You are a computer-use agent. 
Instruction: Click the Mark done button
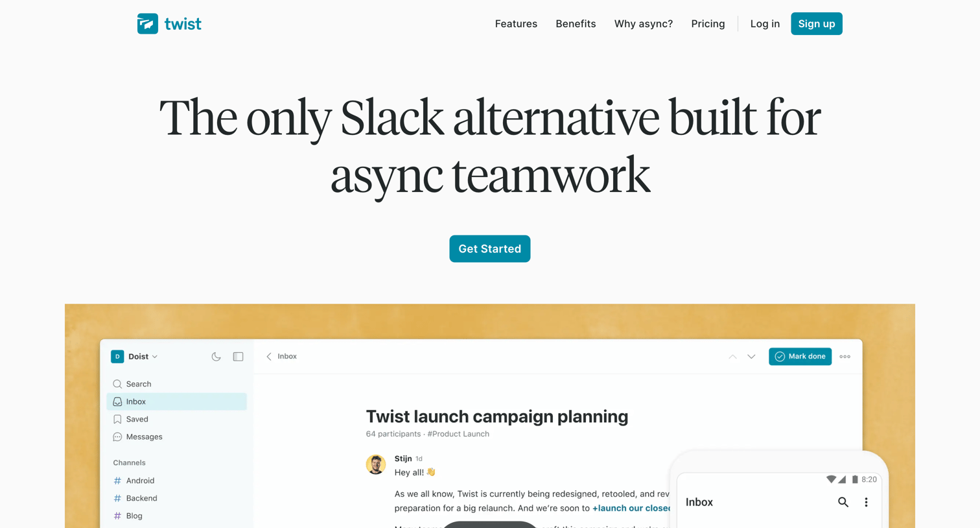[800, 357]
